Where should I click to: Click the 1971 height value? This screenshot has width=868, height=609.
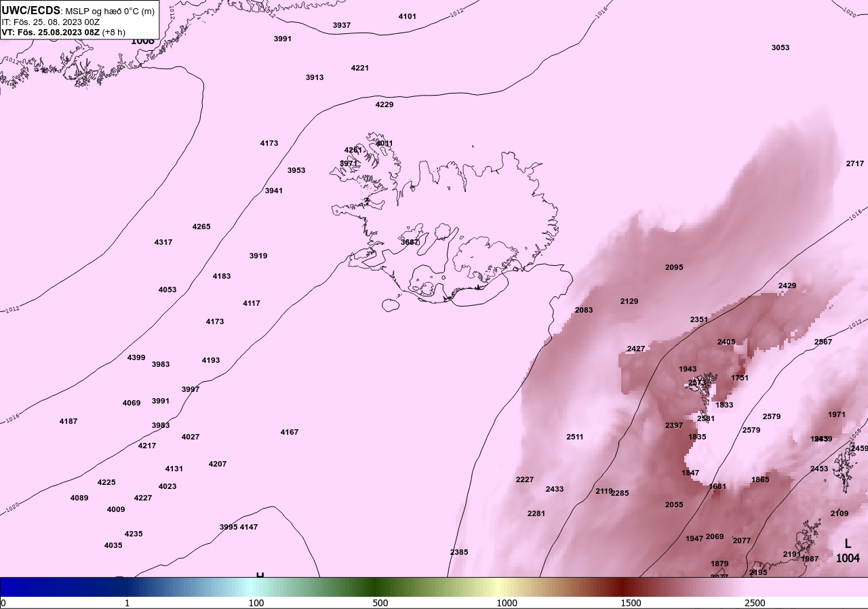[x=837, y=414]
